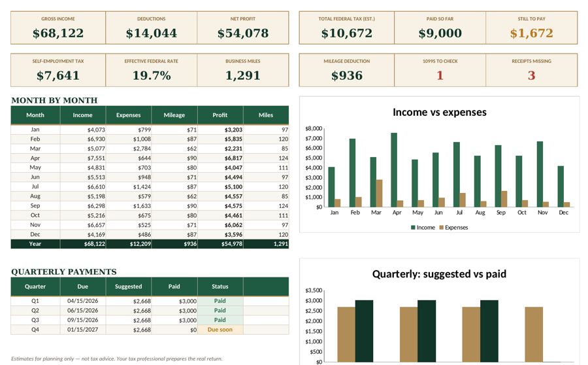The image size is (588, 365).
Task: Click the March expenses bar in chart
Action: coord(379,193)
